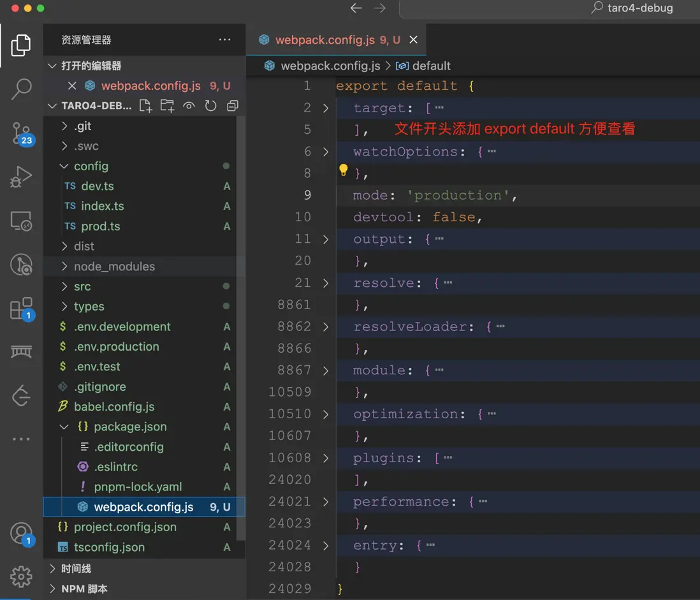Click default in the breadcrumb bar
The width and height of the screenshot is (700, 600).
pos(431,65)
